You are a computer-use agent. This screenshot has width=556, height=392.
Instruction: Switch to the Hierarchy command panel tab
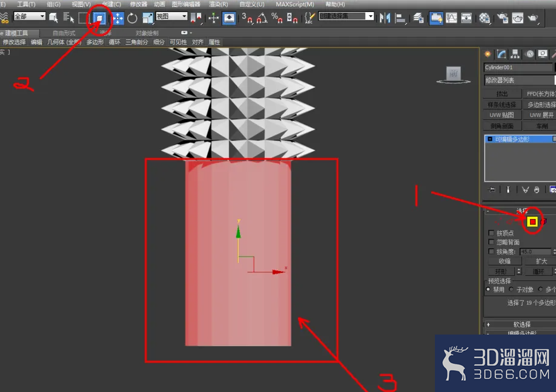tap(515, 54)
